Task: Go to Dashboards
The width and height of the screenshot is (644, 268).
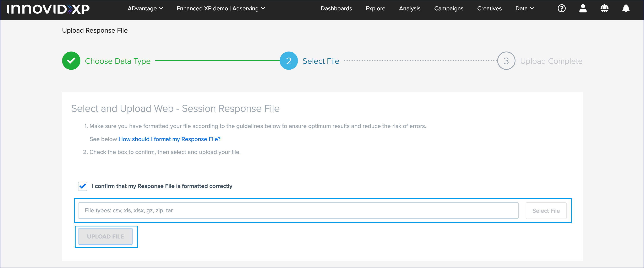Action: [x=336, y=9]
